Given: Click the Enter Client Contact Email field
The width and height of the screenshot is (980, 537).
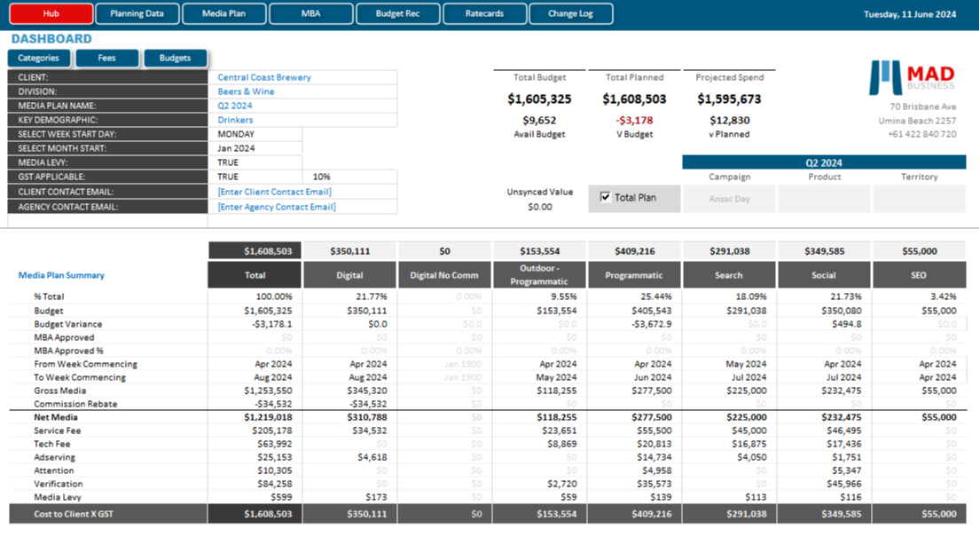Looking at the screenshot, I should pyautogui.click(x=305, y=192).
